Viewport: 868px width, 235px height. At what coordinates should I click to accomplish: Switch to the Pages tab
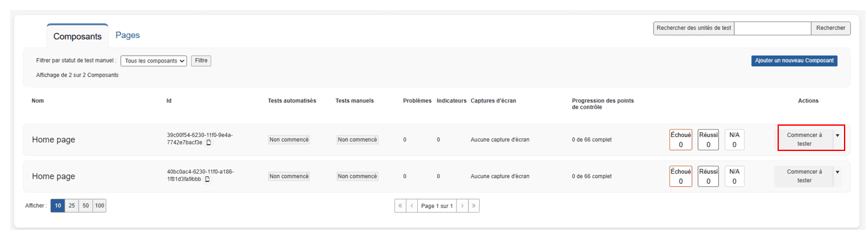128,35
